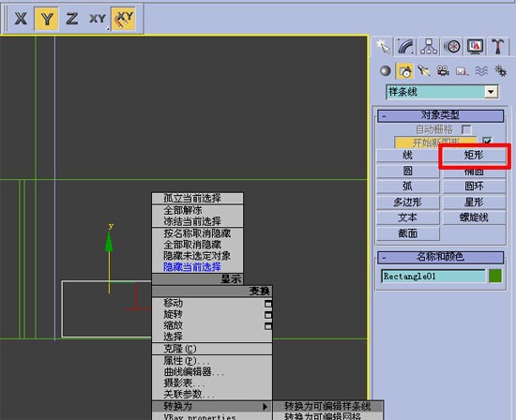Open the Hierarchy command panel tab

coord(429,46)
